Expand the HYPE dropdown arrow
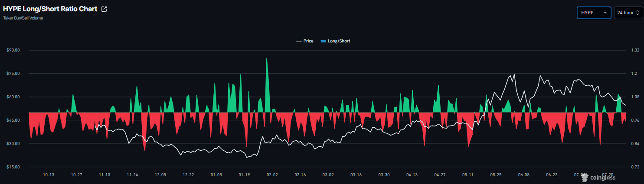644x184 pixels. point(605,13)
